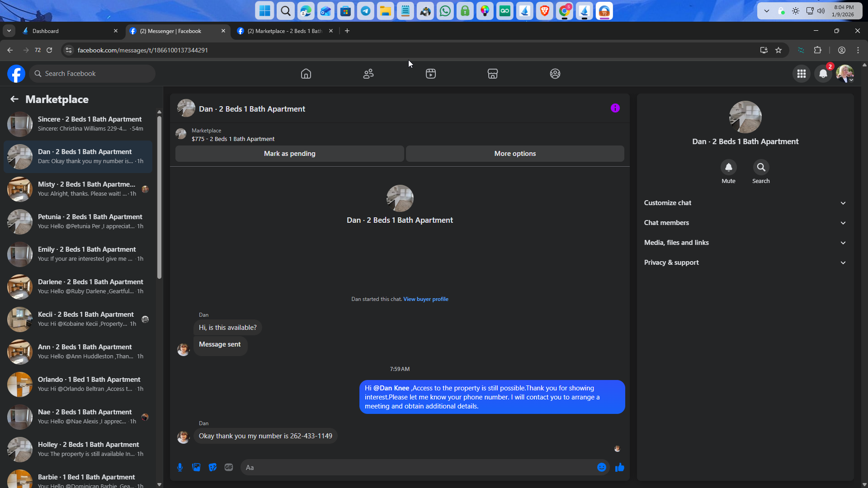Viewport: 868px width, 488px height.
Task: Open Facebook Marketplace icon in top navigation
Action: tap(493, 74)
